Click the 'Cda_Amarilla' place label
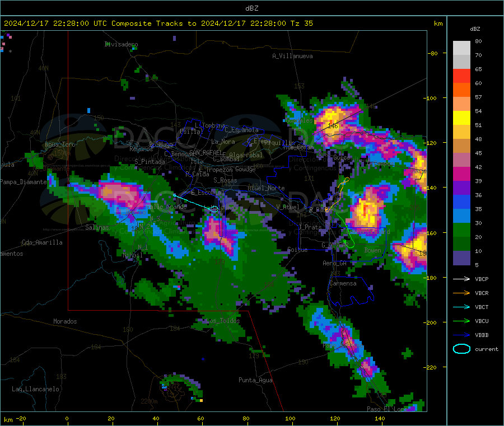 point(42,242)
